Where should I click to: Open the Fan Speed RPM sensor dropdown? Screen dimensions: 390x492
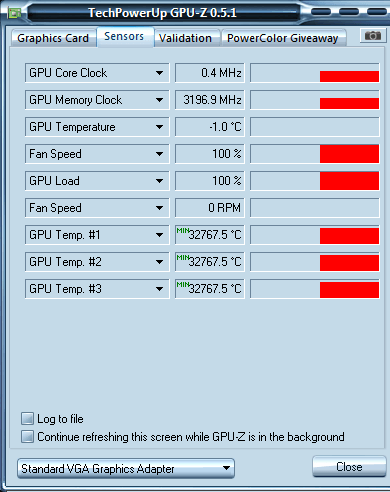(x=97, y=208)
